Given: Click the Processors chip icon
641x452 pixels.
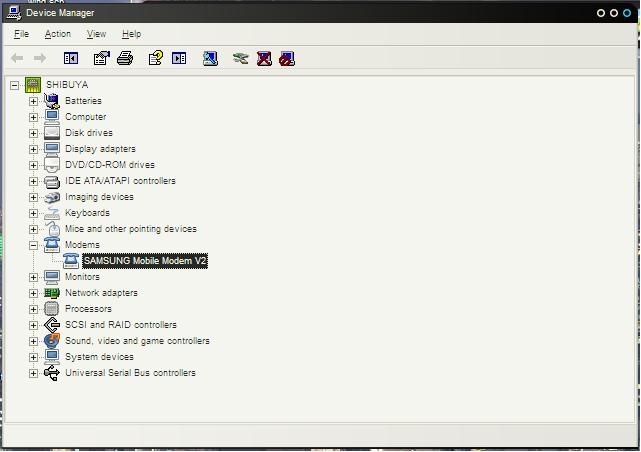Looking at the screenshot, I should (x=52, y=309).
